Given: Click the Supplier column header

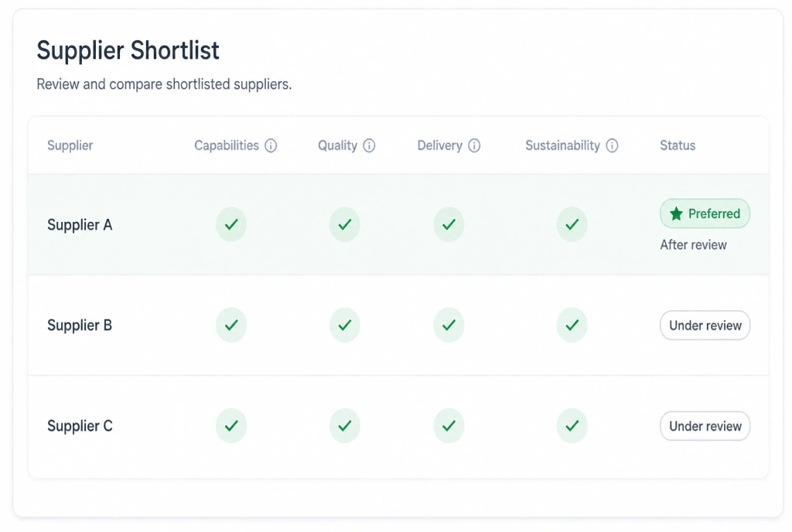Looking at the screenshot, I should [x=70, y=146].
